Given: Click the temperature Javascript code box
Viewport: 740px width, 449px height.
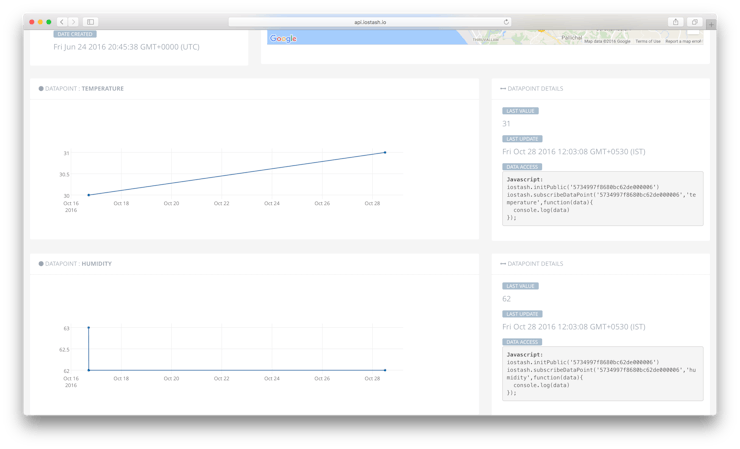Looking at the screenshot, I should [603, 198].
